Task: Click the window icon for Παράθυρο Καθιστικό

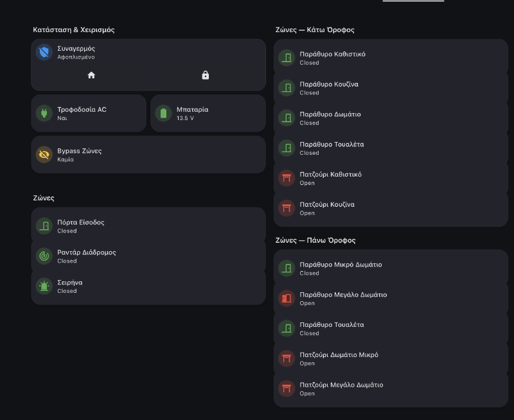Action: (286, 58)
